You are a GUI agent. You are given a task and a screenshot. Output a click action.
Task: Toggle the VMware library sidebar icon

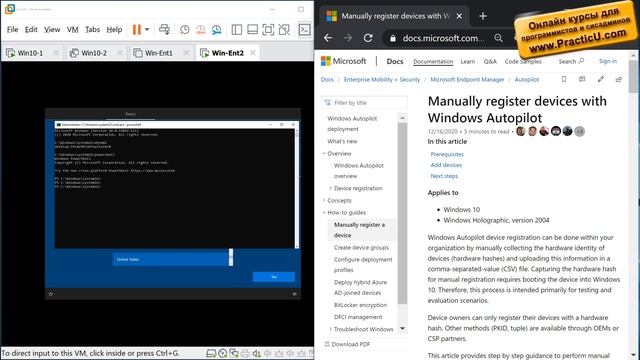click(236, 29)
